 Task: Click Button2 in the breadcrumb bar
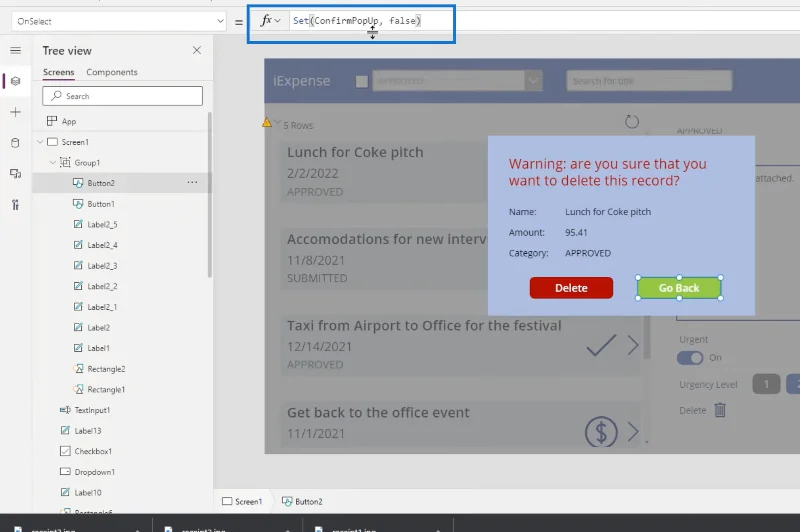302,501
